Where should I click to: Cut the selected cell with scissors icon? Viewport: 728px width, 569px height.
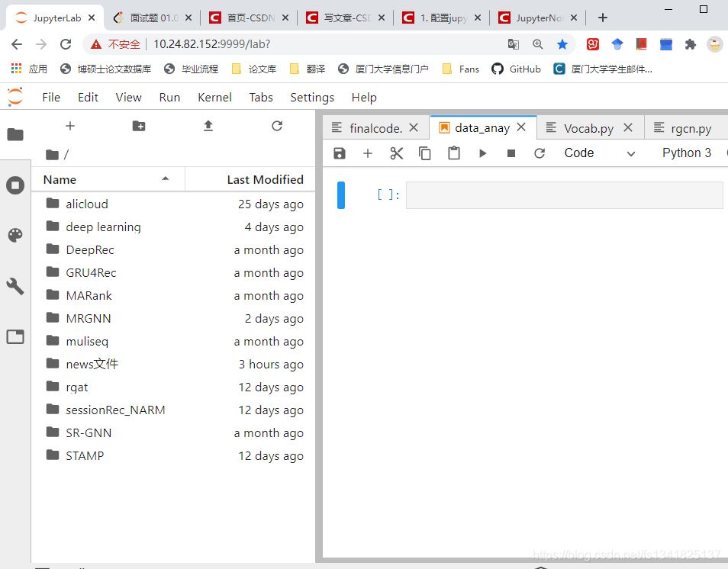coord(396,153)
